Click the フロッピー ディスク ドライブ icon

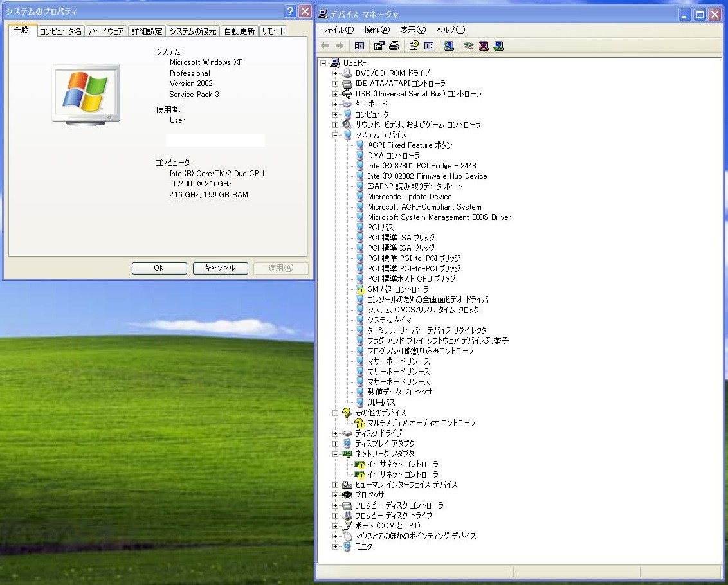click(347, 516)
